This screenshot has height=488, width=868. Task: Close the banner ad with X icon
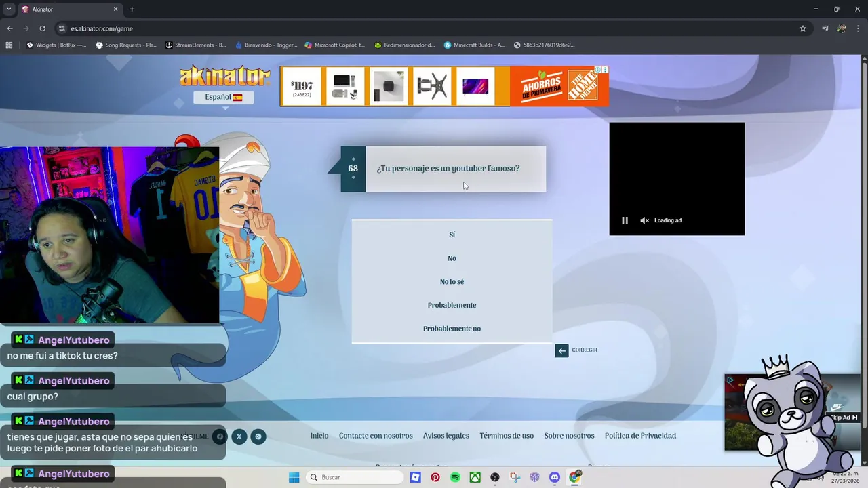(605, 70)
